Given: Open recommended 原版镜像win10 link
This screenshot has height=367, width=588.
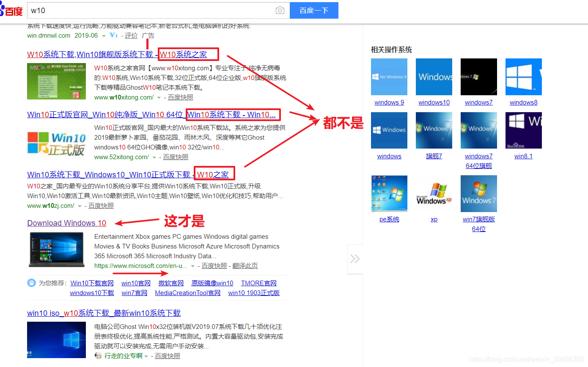Looking at the screenshot, I should pos(212,283).
